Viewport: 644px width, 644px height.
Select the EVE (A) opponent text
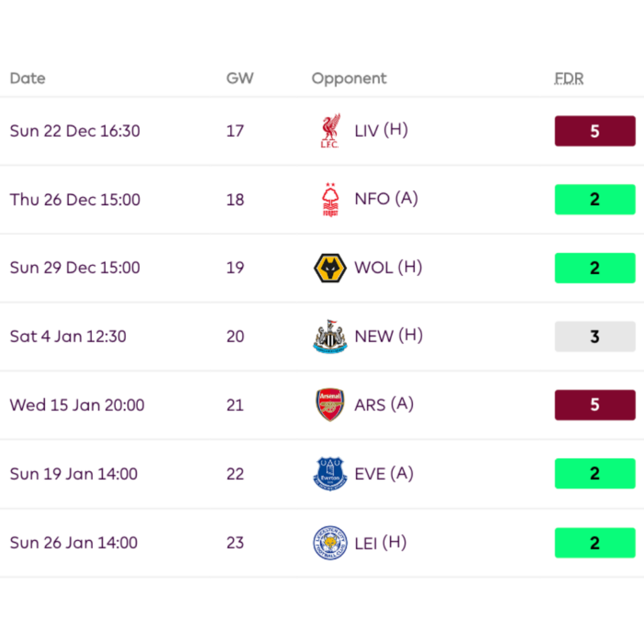click(x=384, y=474)
